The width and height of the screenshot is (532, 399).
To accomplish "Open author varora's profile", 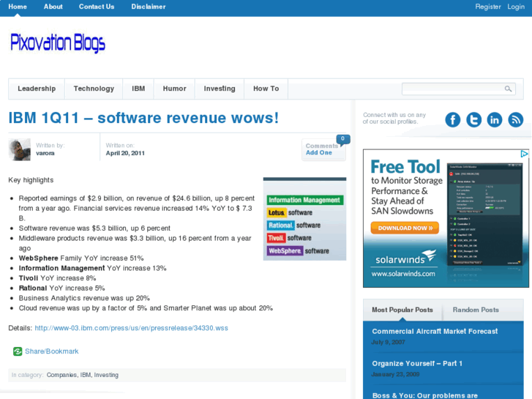I will (45, 153).
